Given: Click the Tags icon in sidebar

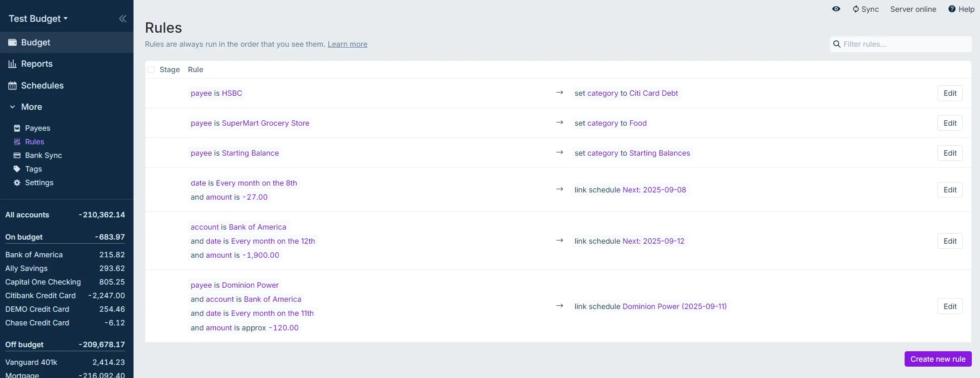Looking at the screenshot, I should (17, 169).
